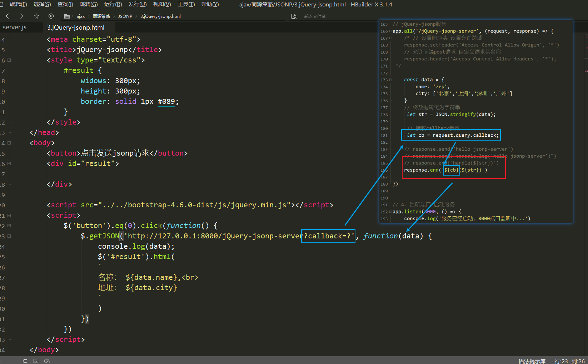Click the file search magnifier icon
The height and width of the screenshot is (364, 588).
coord(294,16)
